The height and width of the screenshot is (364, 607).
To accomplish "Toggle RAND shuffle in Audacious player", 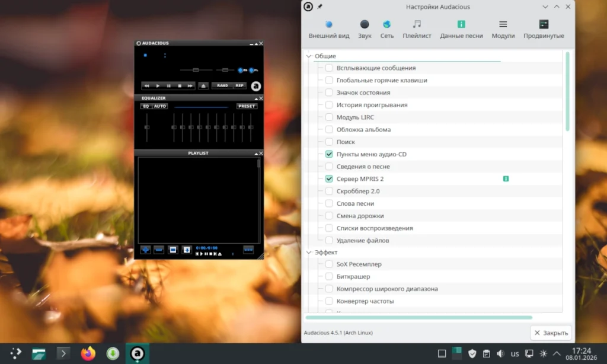I will click(x=223, y=85).
